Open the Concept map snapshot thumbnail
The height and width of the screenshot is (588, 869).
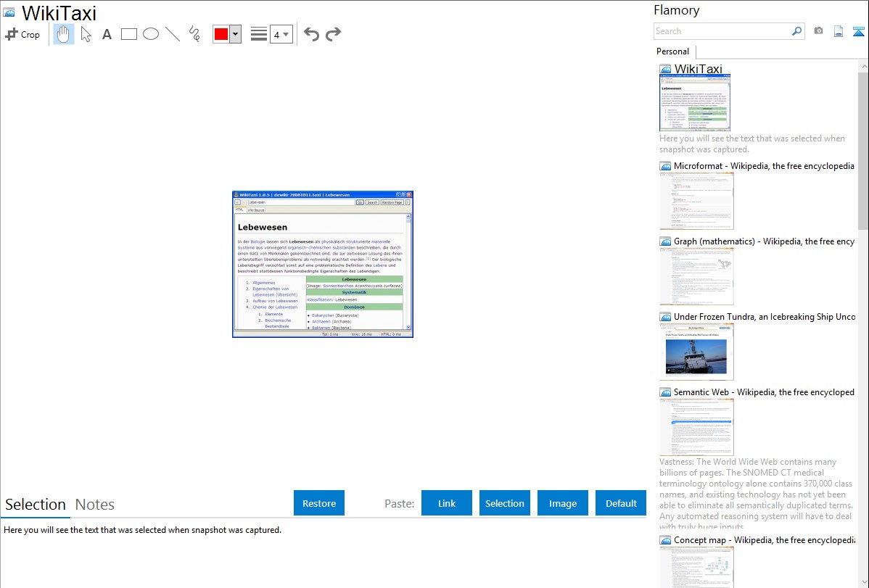(696, 567)
